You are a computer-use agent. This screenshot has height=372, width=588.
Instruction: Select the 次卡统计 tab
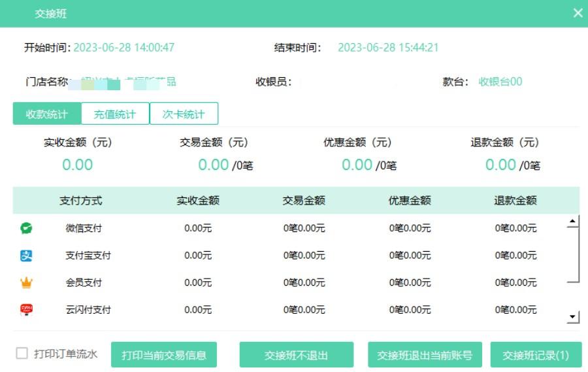tap(184, 114)
